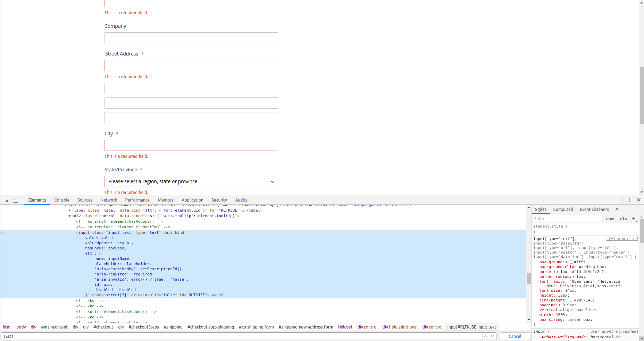Open the State/Province region dropdown
Screen dimensions: 644x341
click(191, 181)
